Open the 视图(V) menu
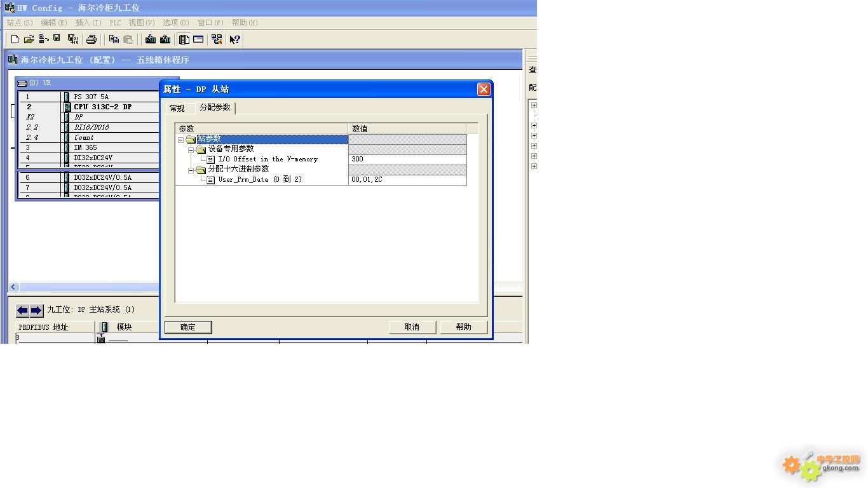 (142, 22)
